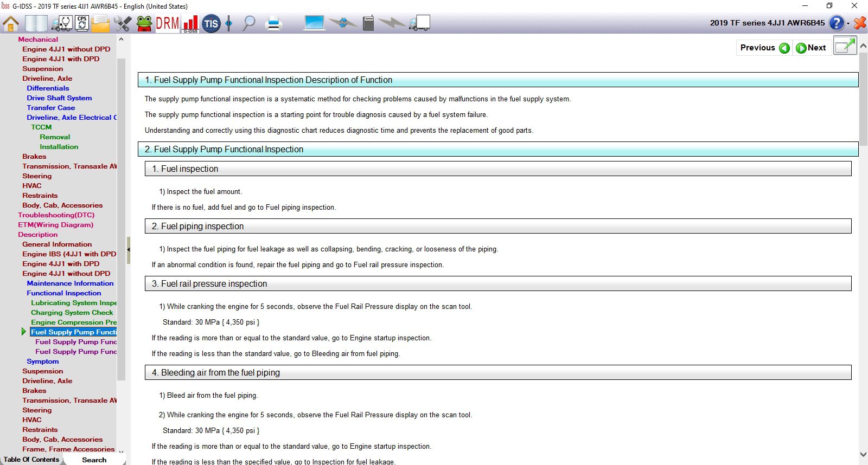Open Lubricating System Inspection tree entry

click(x=74, y=303)
